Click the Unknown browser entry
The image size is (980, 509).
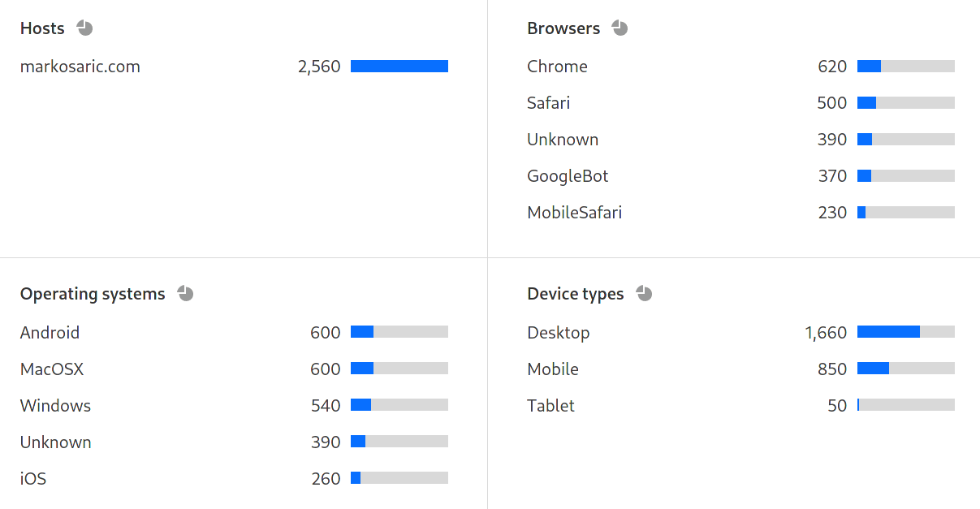(563, 139)
